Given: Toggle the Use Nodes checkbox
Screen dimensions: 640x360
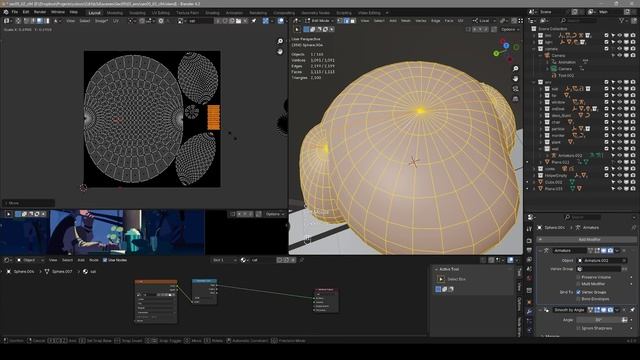Looking at the screenshot, I should [105, 260].
